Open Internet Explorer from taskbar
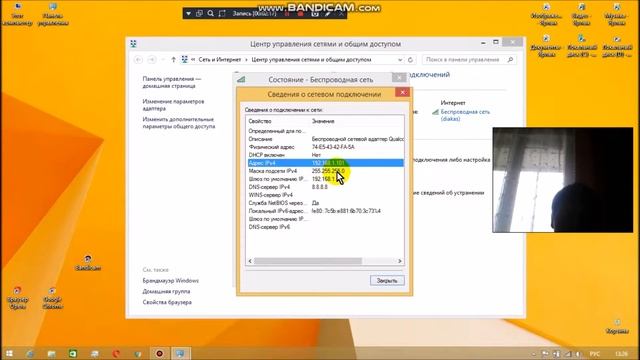The width and height of the screenshot is (640, 360). pos(30,353)
